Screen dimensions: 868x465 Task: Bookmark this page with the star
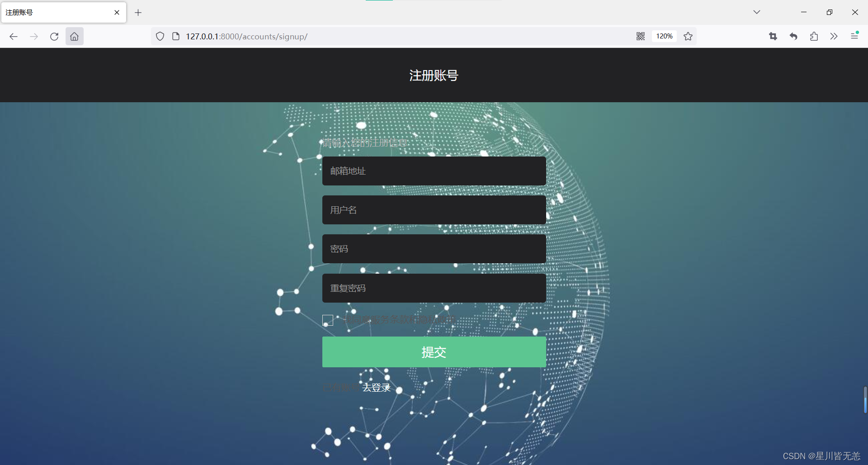pyautogui.click(x=688, y=36)
